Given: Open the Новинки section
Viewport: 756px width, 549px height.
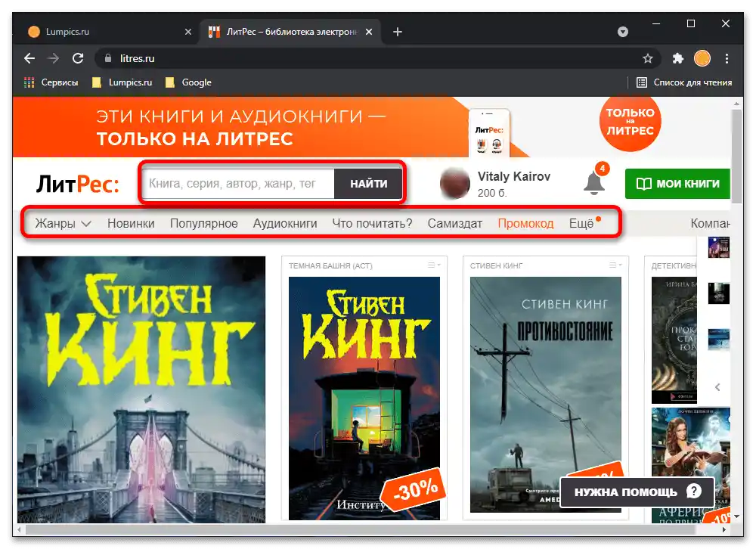Looking at the screenshot, I should (131, 223).
